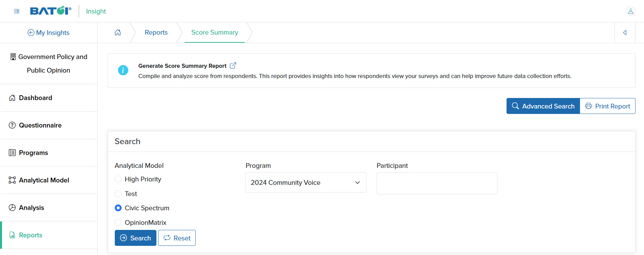Click the Dashboard house icon
The width and height of the screenshot is (644, 255).
(12, 98)
